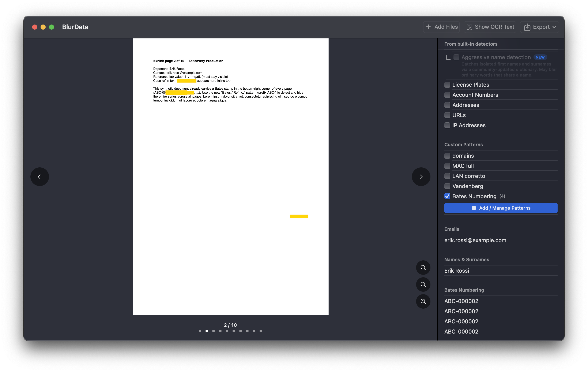Enable Account Numbers detector

[447, 95]
